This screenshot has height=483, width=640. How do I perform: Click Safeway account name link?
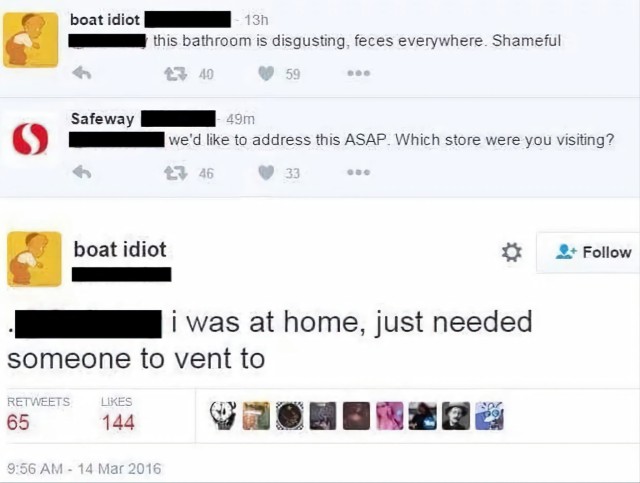tap(102, 119)
